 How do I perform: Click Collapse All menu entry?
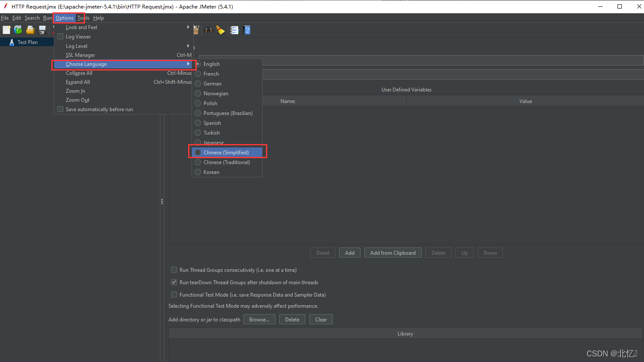click(x=123, y=73)
